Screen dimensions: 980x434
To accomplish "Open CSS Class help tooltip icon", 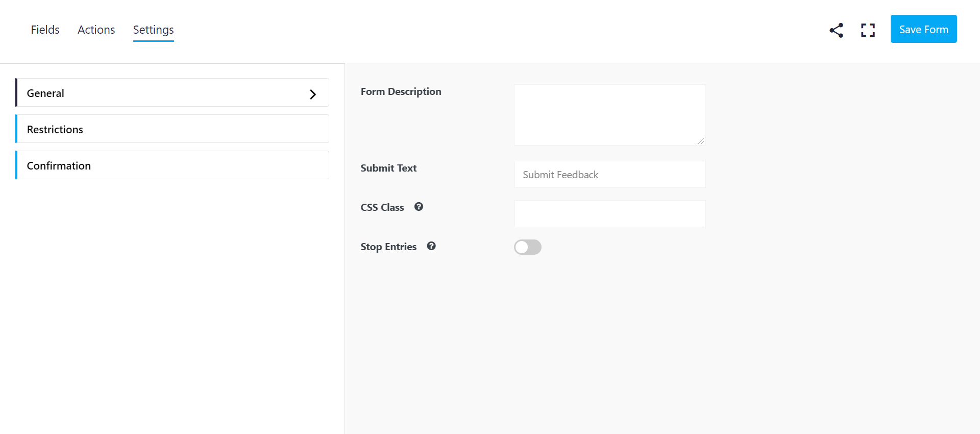I will coord(419,207).
